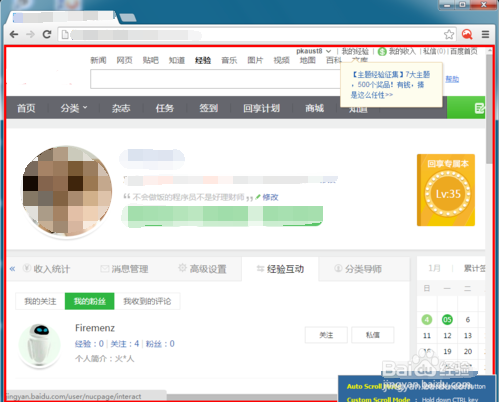The height and width of the screenshot is (402, 499).
Task: Click the 帮助 link beside search
Action: [452, 79]
